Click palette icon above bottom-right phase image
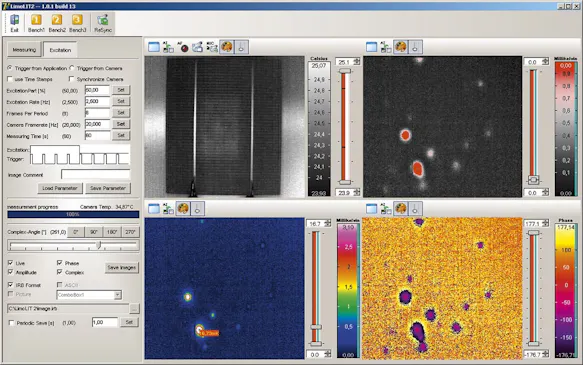This screenshot has height=365, width=583. [x=401, y=209]
